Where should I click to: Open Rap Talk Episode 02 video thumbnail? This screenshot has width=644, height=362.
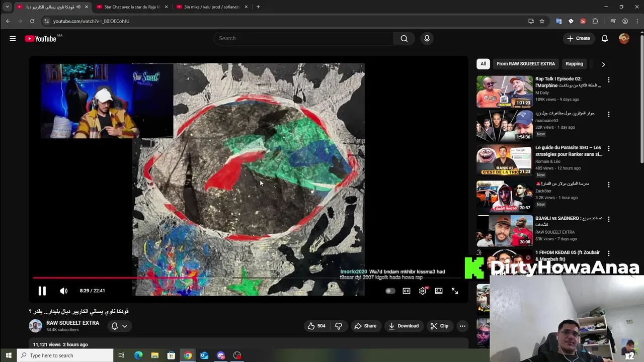point(505,92)
